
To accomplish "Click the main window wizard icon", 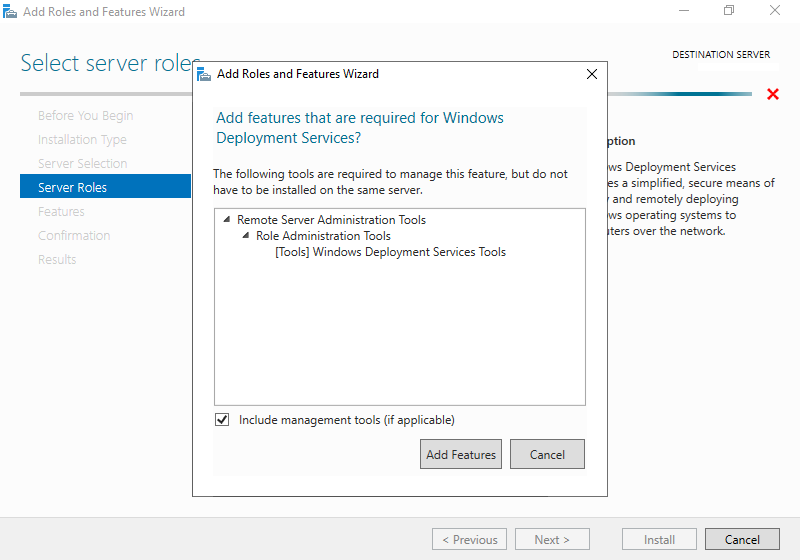I will pos(10,11).
